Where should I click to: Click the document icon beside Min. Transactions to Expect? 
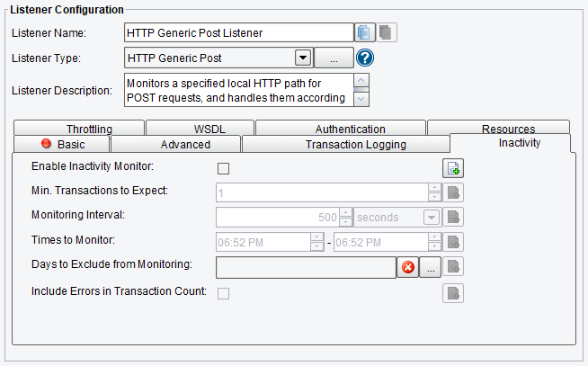[453, 192]
